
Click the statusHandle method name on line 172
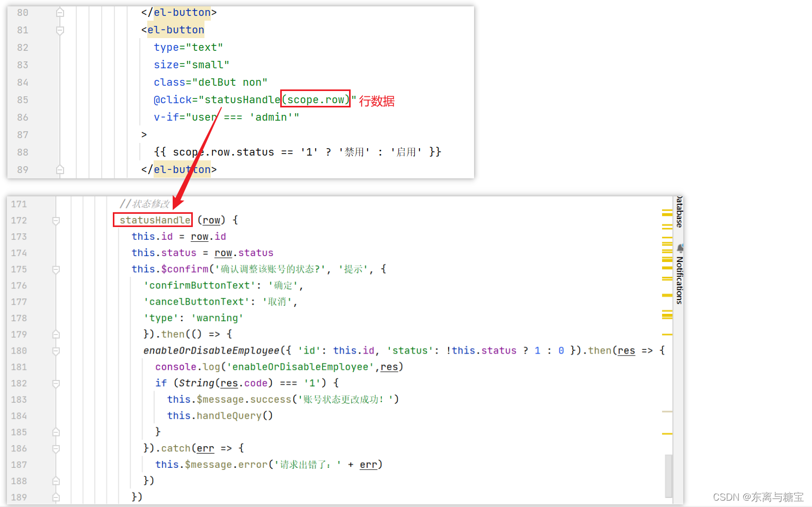(155, 220)
